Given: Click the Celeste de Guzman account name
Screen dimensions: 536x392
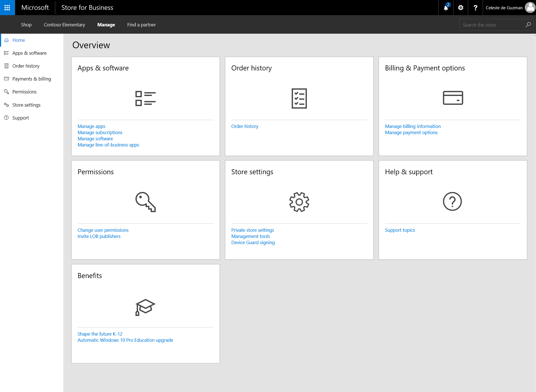Looking at the screenshot, I should click(504, 8).
